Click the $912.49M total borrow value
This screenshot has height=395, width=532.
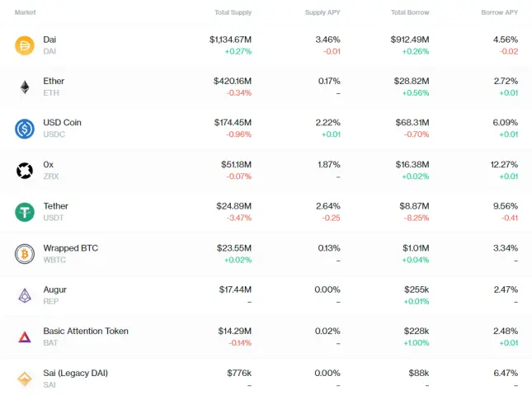click(410, 40)
